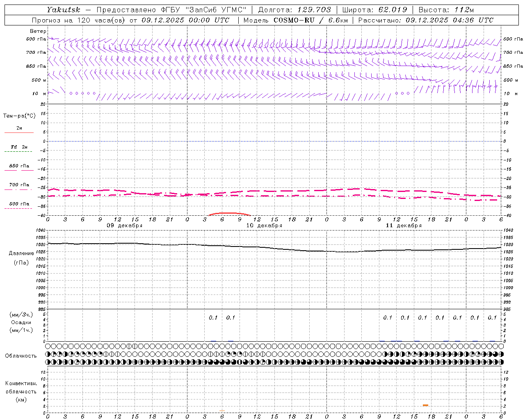Click the 'Облачность' cloud cover label

click(21, 356)
